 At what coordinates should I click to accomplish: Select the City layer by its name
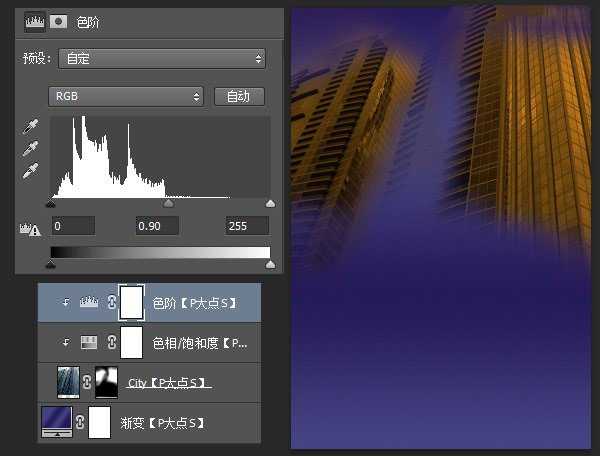click(x=167, y=383)
